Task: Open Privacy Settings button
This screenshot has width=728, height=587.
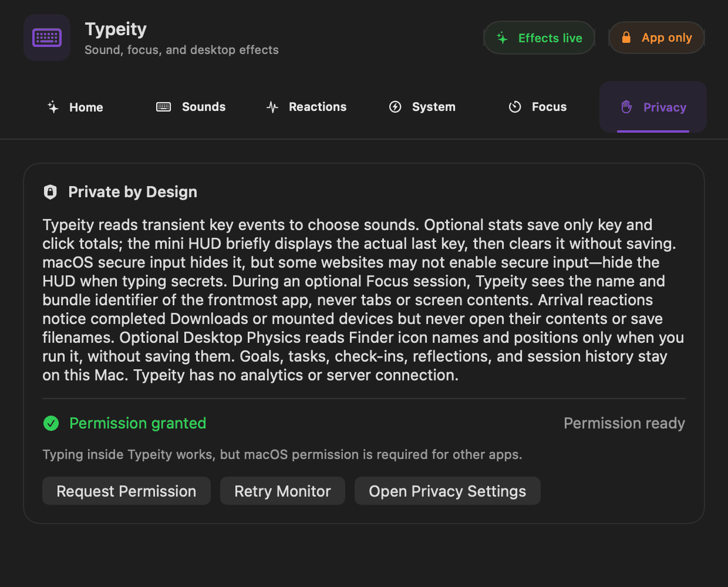Action: (447, 491)
